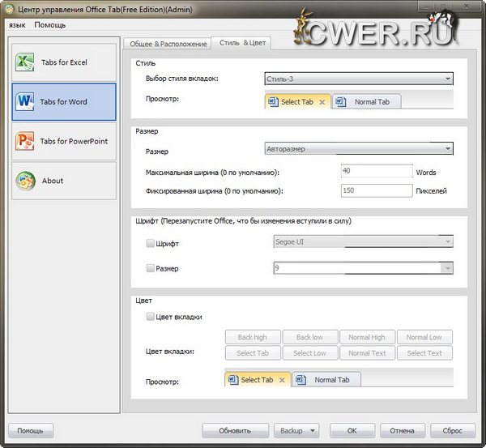Open the About globe icon
The height and width of the screenshot is (448, 486).
pyautogui.click(x=25, y=181)
